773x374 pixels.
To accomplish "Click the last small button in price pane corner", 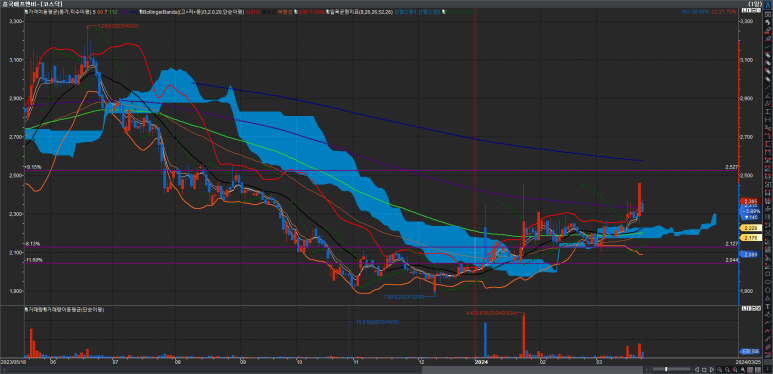I will [x=759, y=10].
